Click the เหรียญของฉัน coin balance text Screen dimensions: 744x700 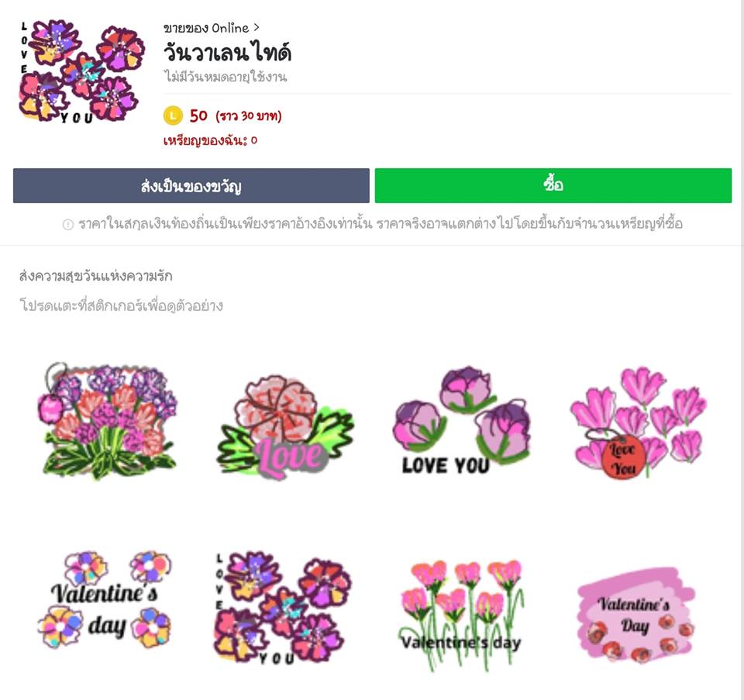coord(210,141)
